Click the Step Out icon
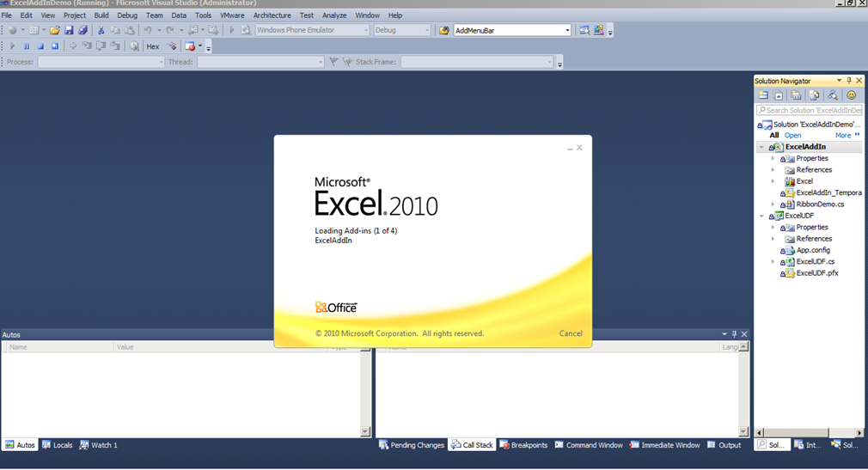The image size is (868, 470). coord(115,46)
